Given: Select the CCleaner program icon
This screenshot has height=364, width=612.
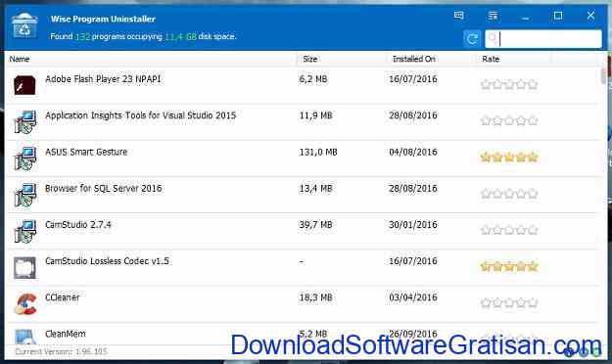Looking at the screenshot, I should click(x=25, y=304).
